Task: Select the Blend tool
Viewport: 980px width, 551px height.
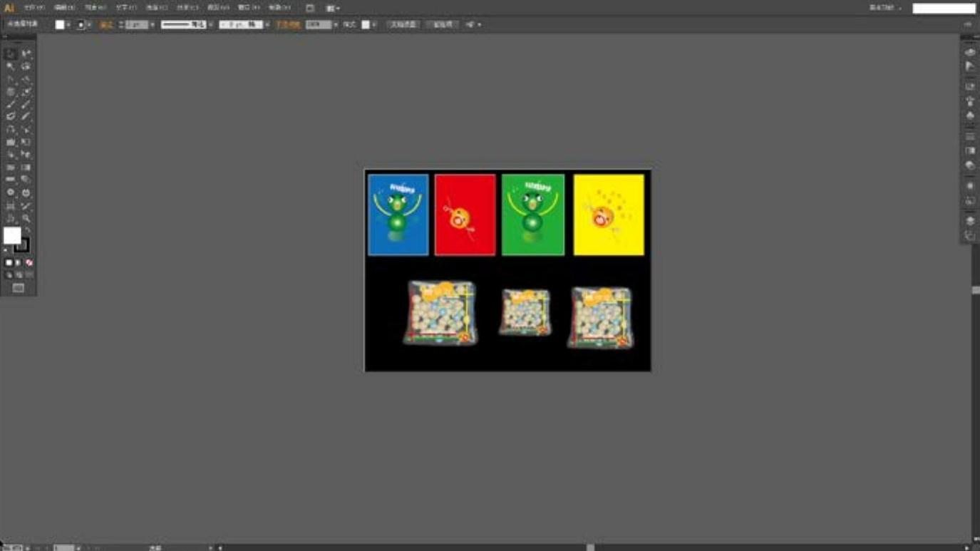Action: [x=26, y=180]
